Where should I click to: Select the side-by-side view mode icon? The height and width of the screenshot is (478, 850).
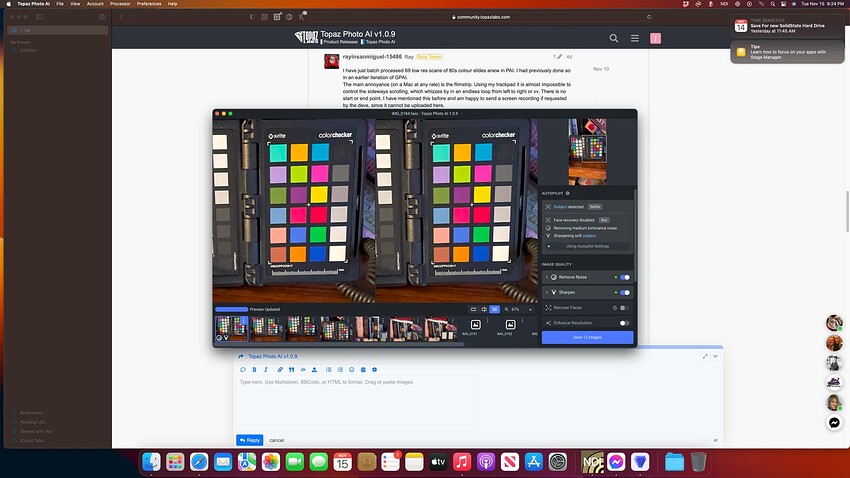494,309
